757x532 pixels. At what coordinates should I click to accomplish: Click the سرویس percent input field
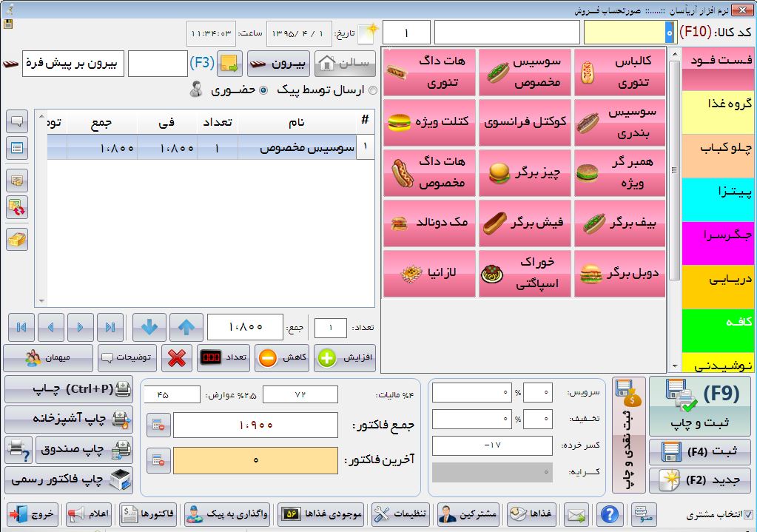pos(538,392)
